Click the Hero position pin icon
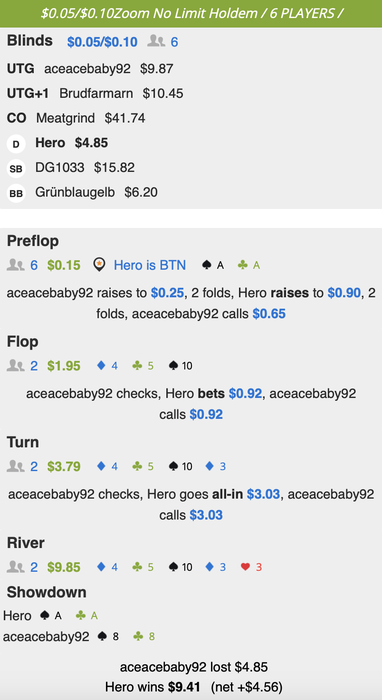This screenshot has height=700, width=382. [x=99, y=265]
